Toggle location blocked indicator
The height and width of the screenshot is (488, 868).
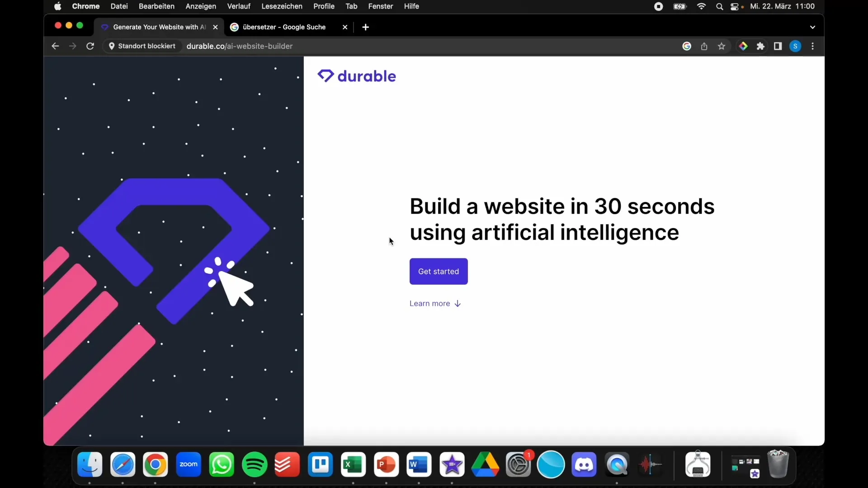point(142,46)
